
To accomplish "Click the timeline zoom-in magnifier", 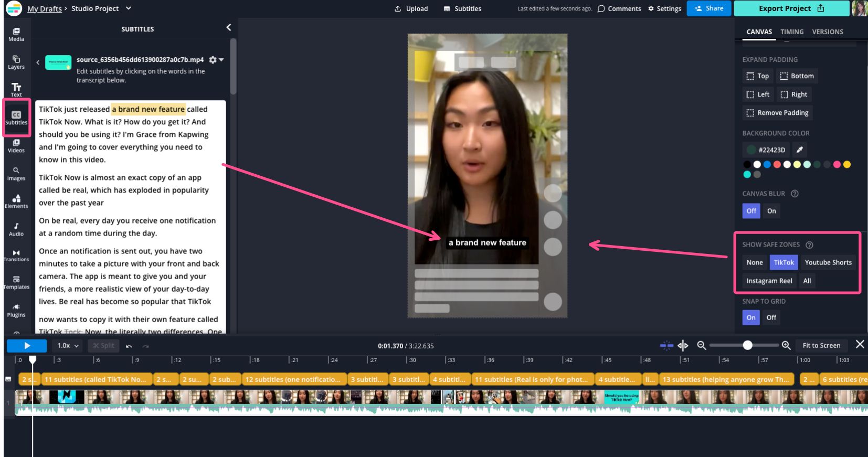I will (786, 345).
